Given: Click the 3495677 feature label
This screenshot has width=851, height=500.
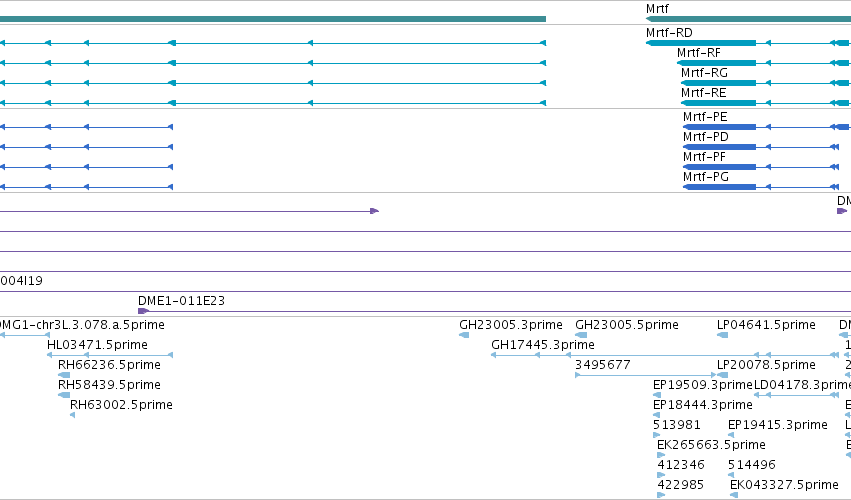Looking at the screenshot, I should point(603,365).
